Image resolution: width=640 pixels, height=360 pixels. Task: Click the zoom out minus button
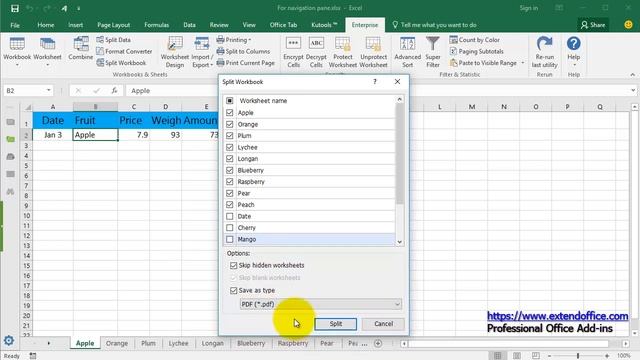point(549,356)
